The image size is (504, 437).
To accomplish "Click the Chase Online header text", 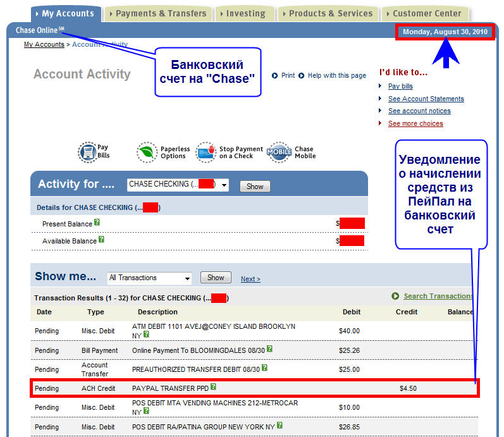I will tap(40, 30).
